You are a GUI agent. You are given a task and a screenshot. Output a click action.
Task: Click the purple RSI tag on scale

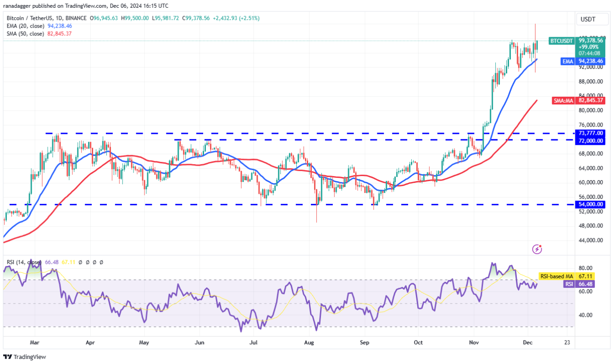(569, 284)
